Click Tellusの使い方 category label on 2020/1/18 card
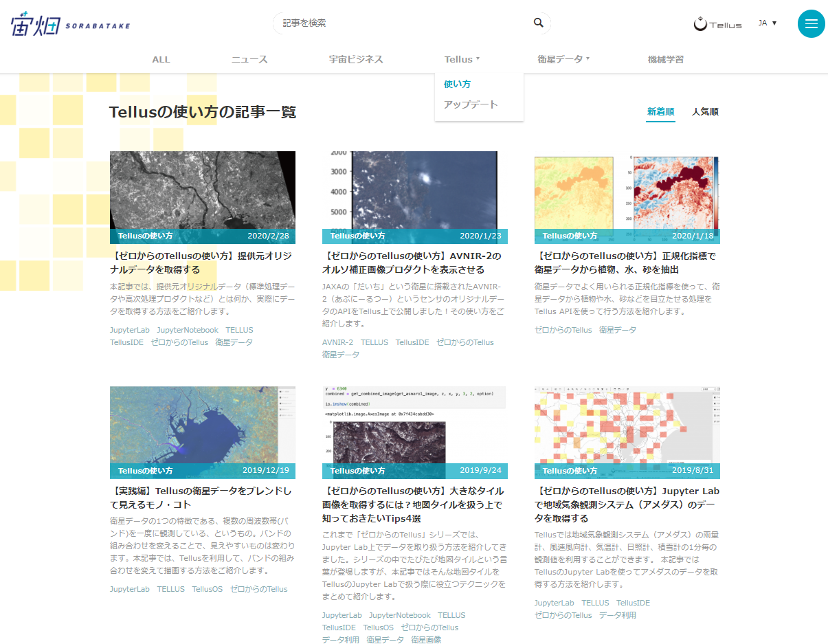 (x=570, y=236)
